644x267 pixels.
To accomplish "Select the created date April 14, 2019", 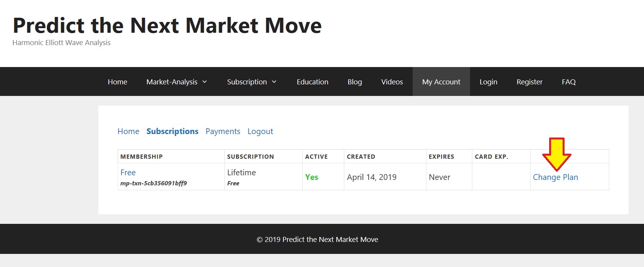I will point(372,177).
